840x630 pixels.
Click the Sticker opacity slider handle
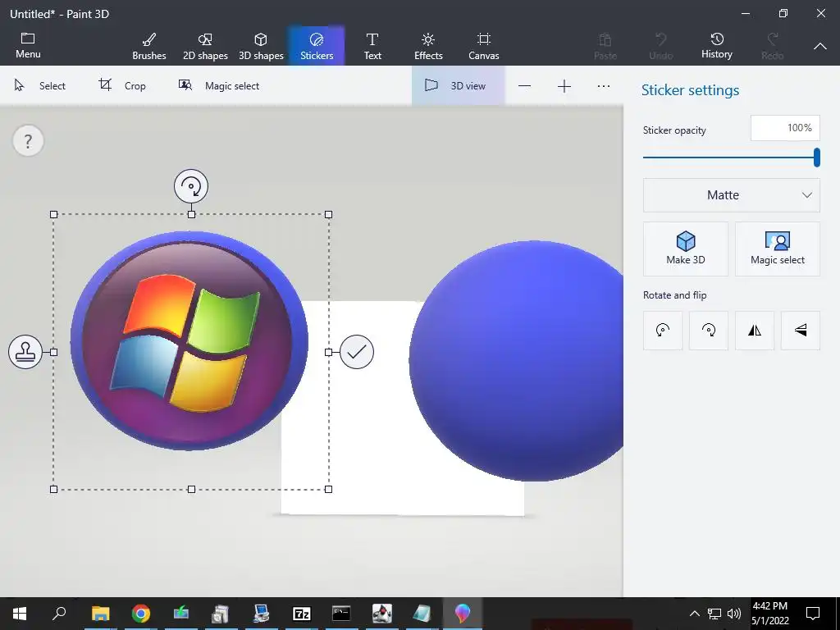pos(816,157)
